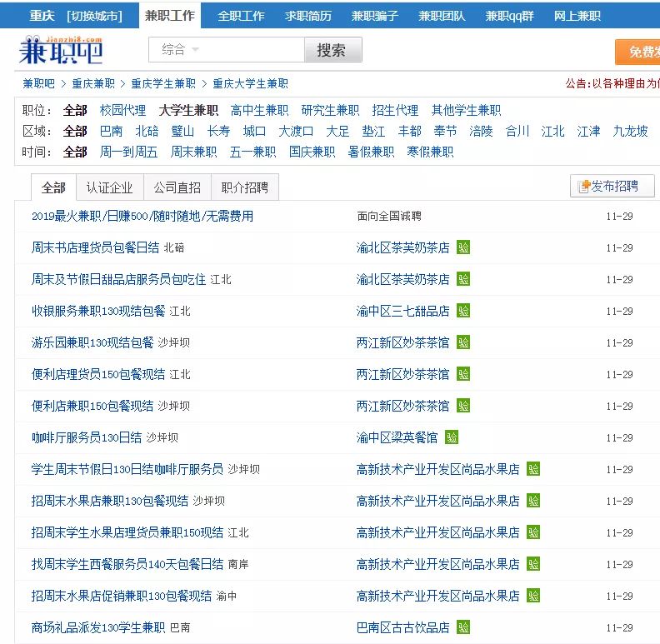Open job 找周末学生西餐服务员140天包餐日结
This screenshot has height=644, width=660.
coord(127,564)
